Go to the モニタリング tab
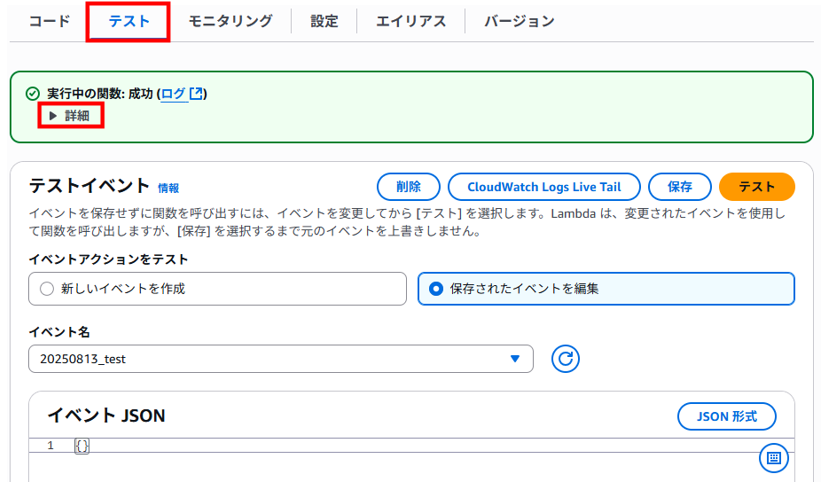Viewport: 823px width, 486px height. click(x=230, y=21)
